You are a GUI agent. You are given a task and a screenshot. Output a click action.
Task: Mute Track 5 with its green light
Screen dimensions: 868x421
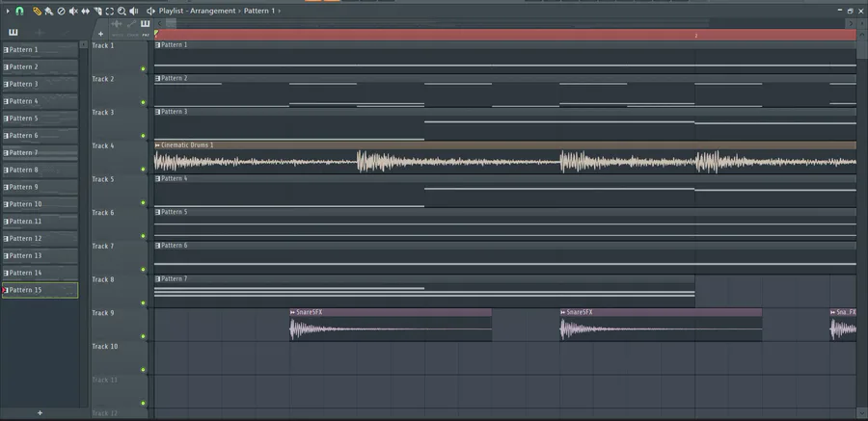click(x=143, y=202)
